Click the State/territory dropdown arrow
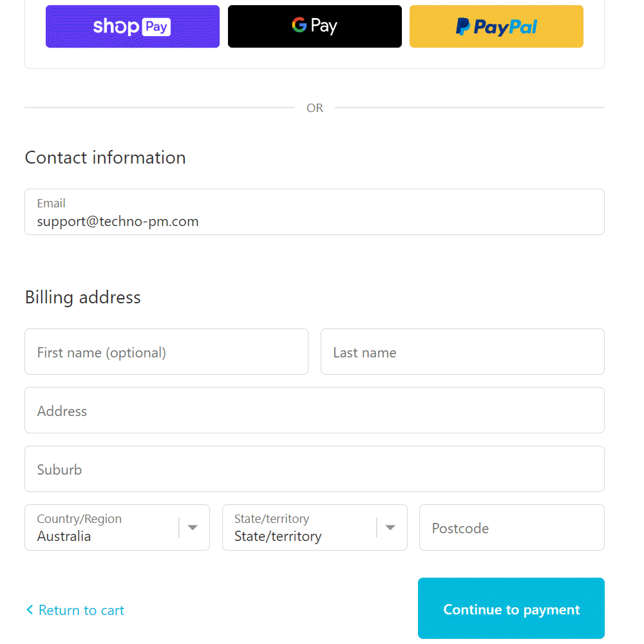The height and width of the screenshot is (644, 644). point(390,527)
